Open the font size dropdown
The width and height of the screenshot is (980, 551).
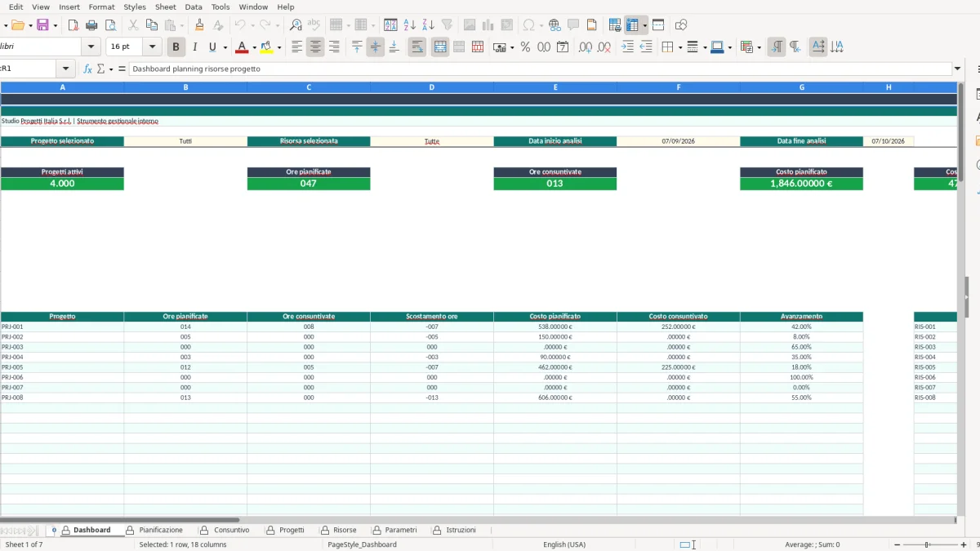tap(152, 47)
